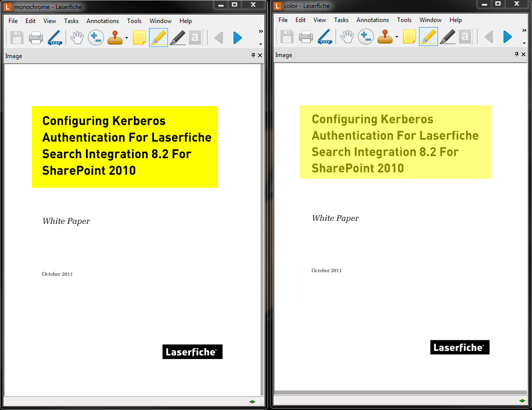The height and width of the screenshot is (410, 532).
Task: Select the Zoom tool in color window
Action: (x=366, y=37)
